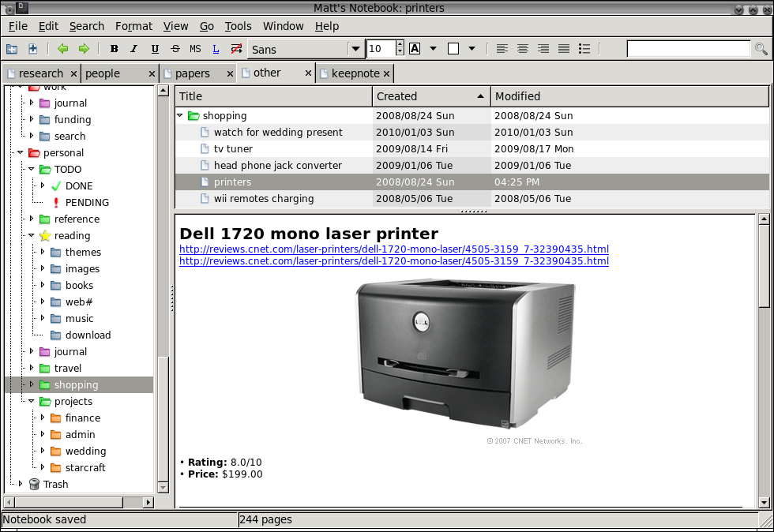Collapse the shopping folder in the list
This screenshot has width=774, height=532.
pyautogui.click(x=181, y=116)
